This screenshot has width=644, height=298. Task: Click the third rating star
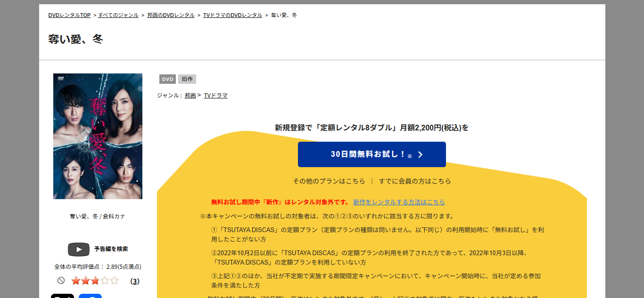(95, 281)
